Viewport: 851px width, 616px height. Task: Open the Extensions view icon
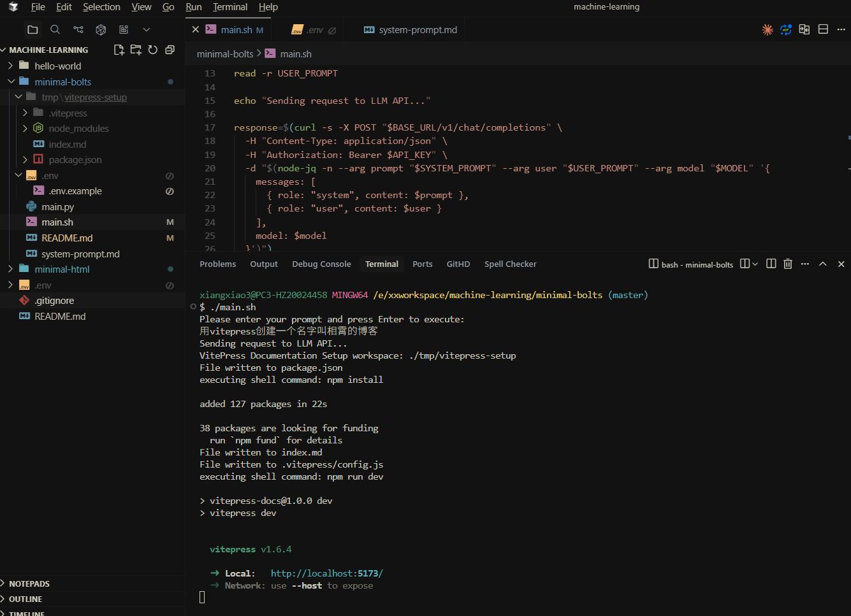click(x=124, y=29)
